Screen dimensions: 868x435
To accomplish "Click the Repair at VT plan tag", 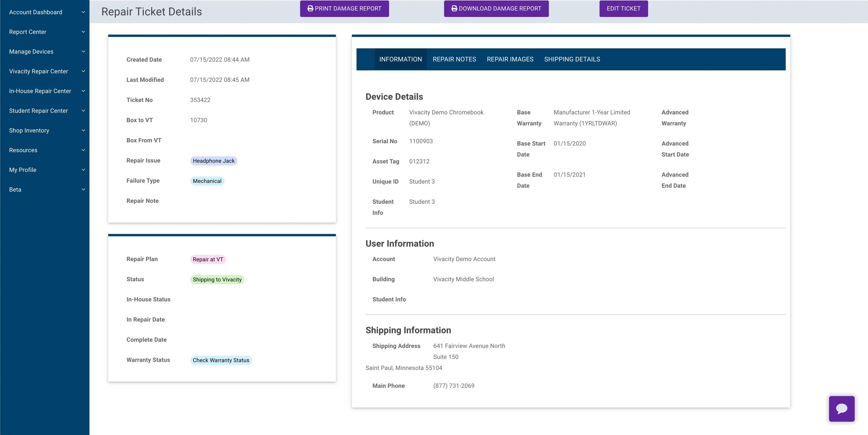I will click(208, 259).
